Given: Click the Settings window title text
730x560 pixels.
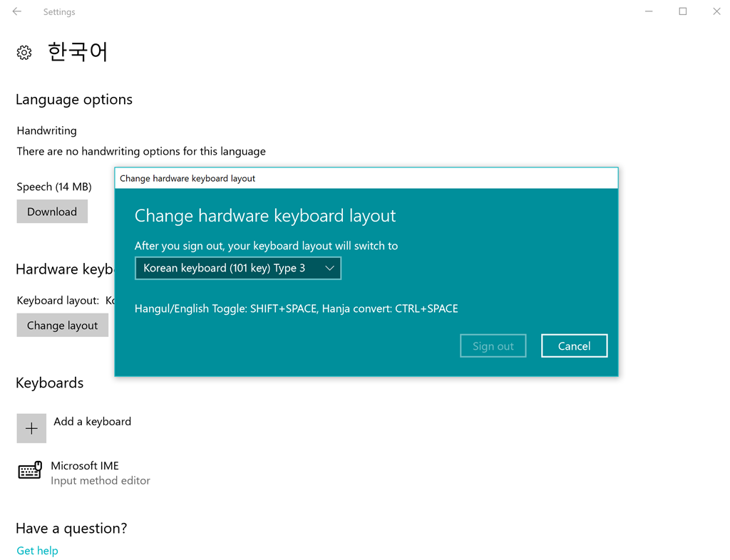Looking at the screenshot, I should point(59,12).
